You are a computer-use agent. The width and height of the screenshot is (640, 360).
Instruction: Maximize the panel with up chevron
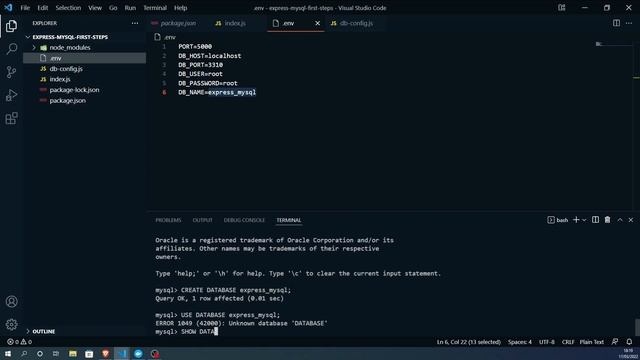620,220
